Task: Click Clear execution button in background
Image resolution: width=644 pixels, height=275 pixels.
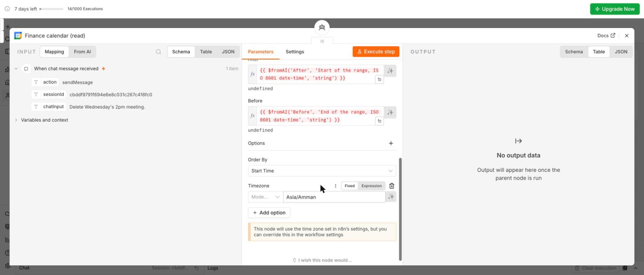Action: [595, 268]
